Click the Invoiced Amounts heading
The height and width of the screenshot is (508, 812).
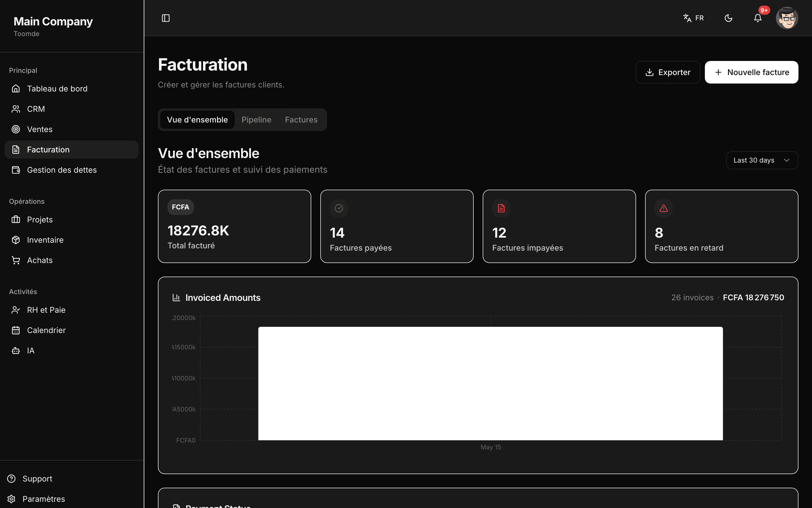point(223,298)
